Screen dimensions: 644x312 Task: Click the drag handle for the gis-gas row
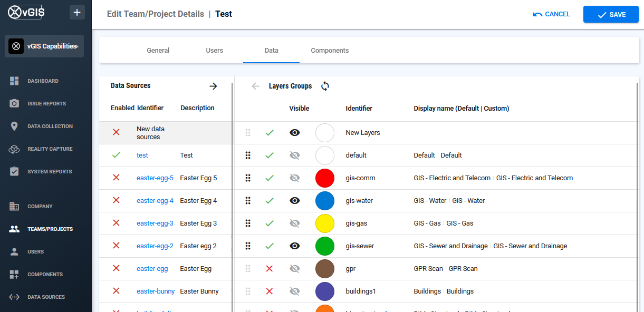(248, 223)
